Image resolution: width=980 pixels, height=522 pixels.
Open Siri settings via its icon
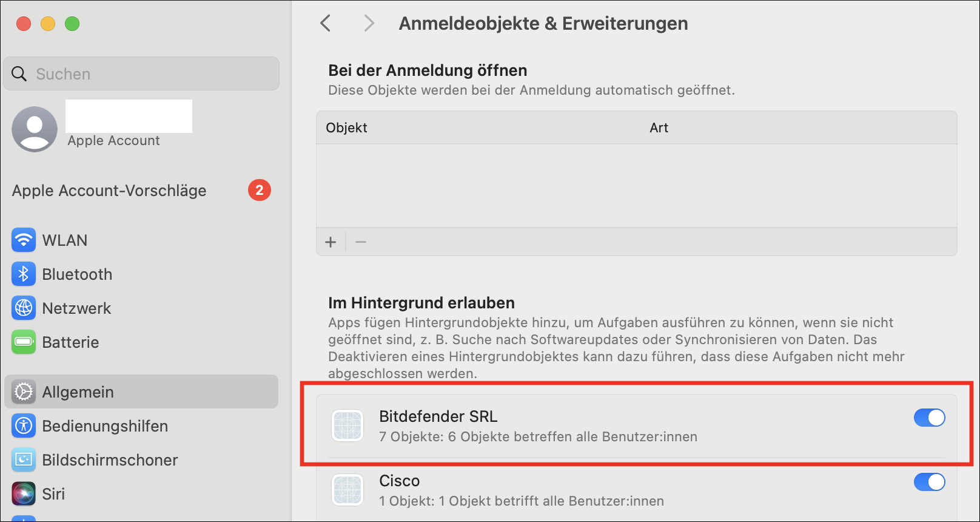(24, 494)
